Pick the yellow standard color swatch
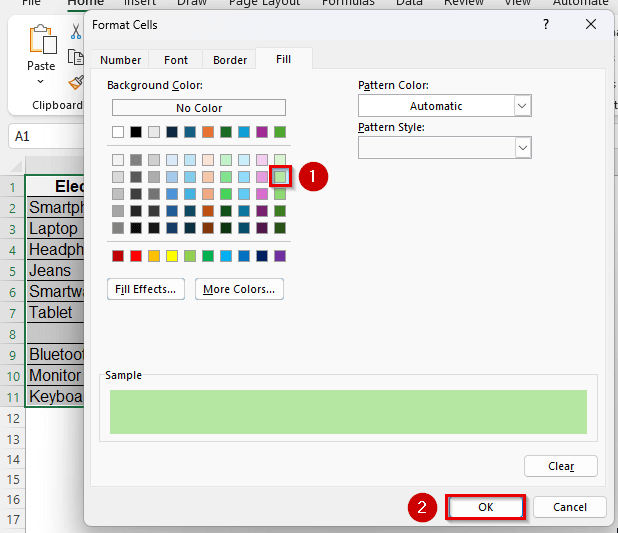The image size is (618, 533). tap(172, 256)
